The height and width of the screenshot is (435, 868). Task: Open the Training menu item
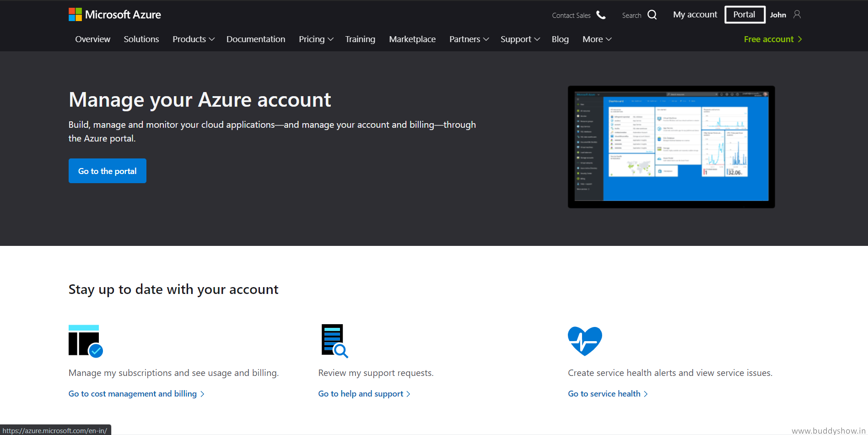[360, 39]
